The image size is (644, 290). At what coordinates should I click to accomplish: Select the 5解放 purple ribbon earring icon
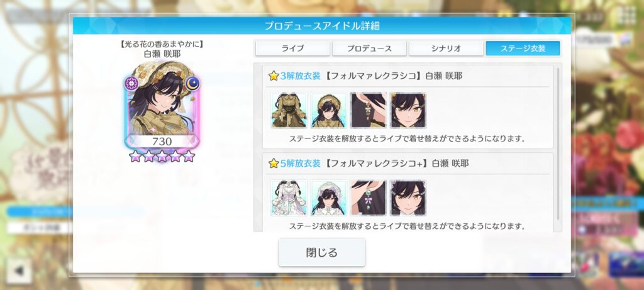pyautogui.click(x=369, y=198)
